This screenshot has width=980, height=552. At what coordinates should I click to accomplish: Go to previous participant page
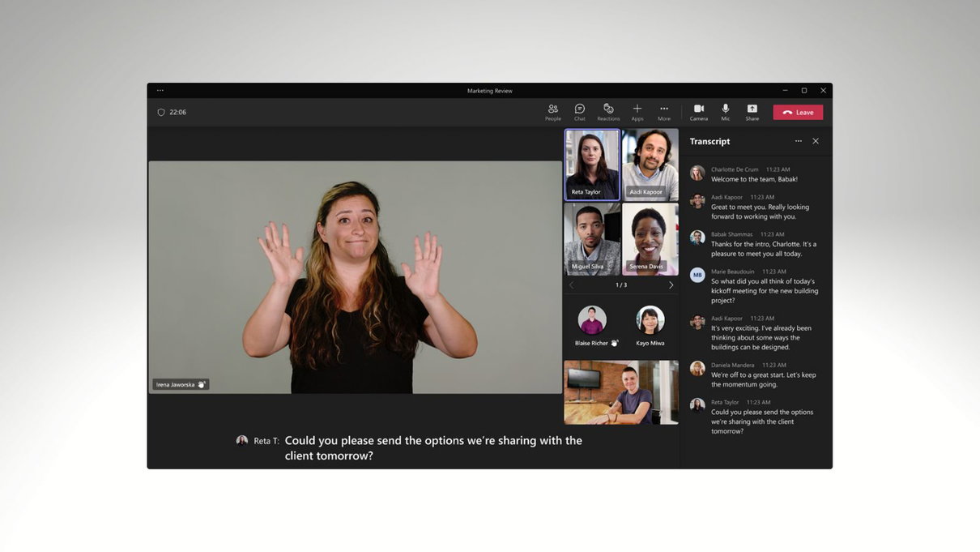click(571, 285)
